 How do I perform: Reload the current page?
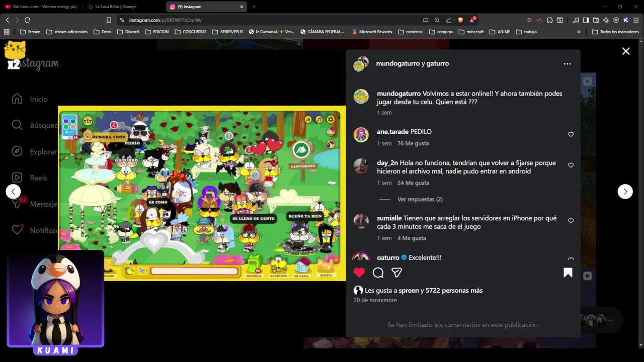27,20
